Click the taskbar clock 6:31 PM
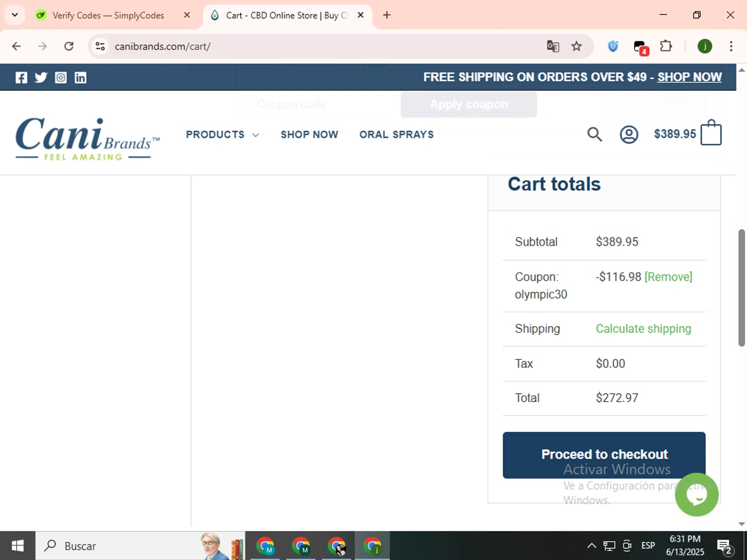The image size is (747, 560). [685, 539]
